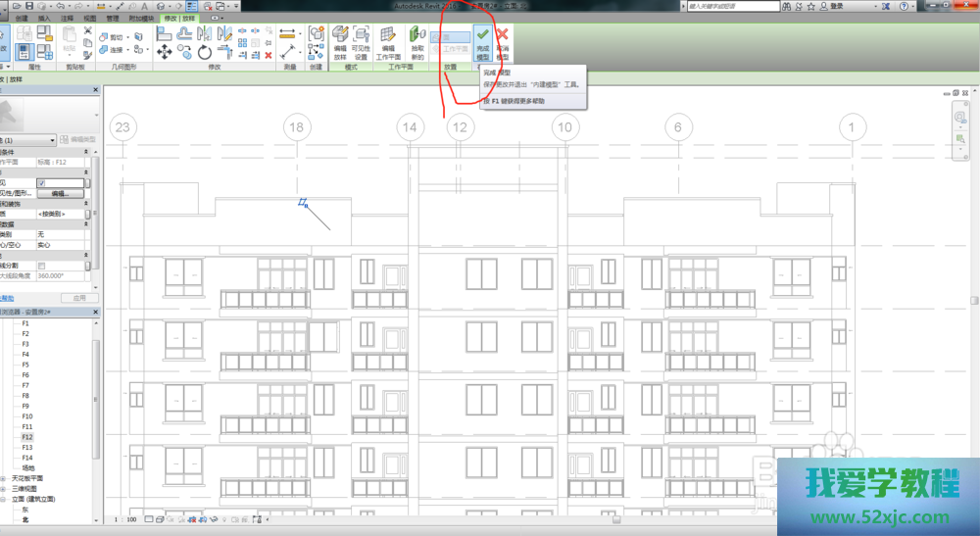Screen dimensions: 980x536
Task: Select the Edit Sweep tool
Action: point(340,45)
